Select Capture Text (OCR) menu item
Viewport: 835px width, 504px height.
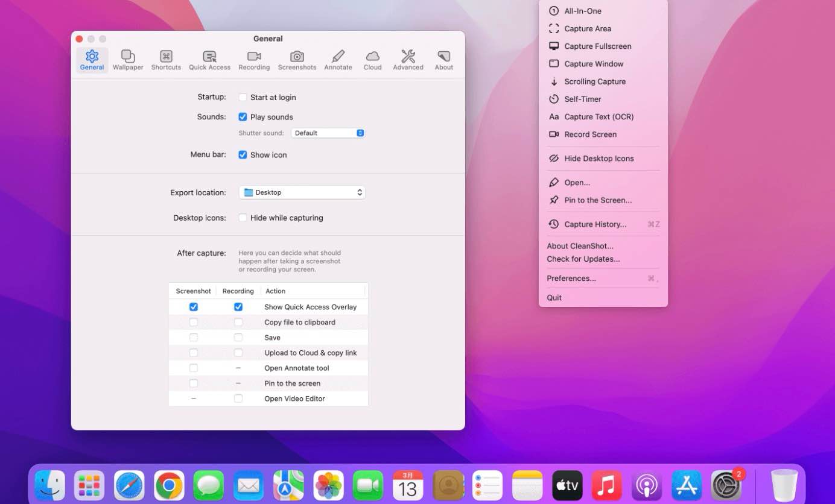pos(598,117)
